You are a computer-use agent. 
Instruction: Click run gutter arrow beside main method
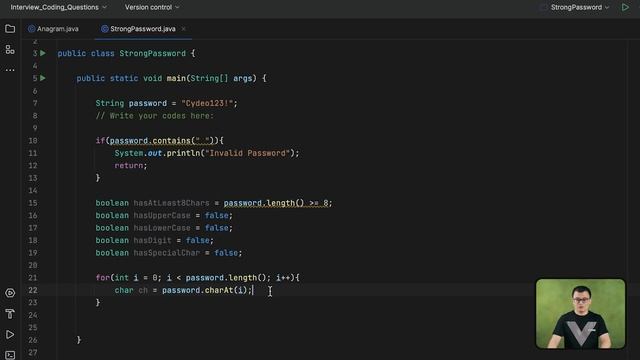(x=43, y=78)
